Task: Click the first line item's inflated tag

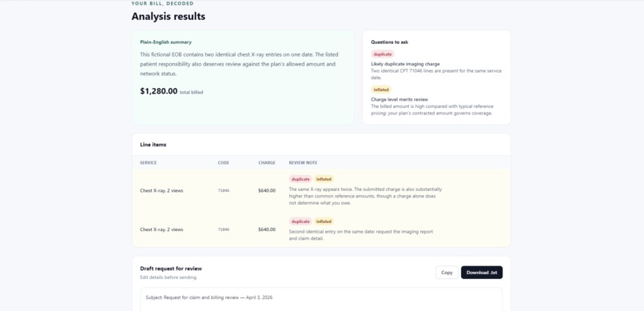Action: pos(324,179)
